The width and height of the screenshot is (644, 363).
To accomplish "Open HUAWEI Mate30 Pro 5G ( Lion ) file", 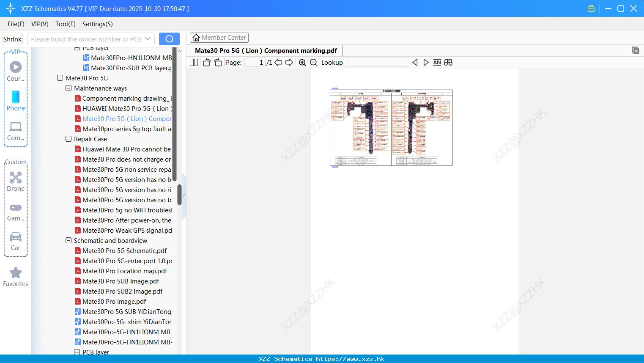I will point(123,109).
